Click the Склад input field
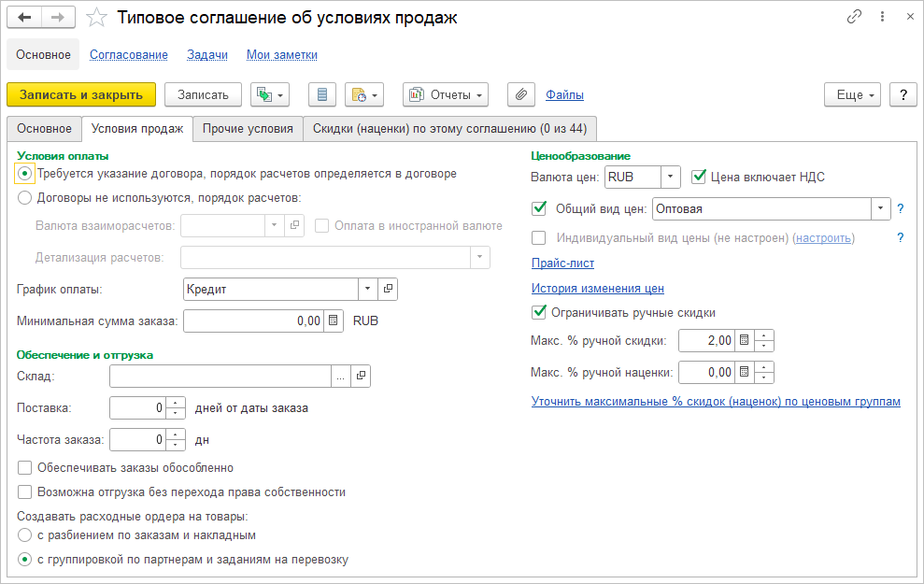 pyautogui.click(x=220, y=376)
